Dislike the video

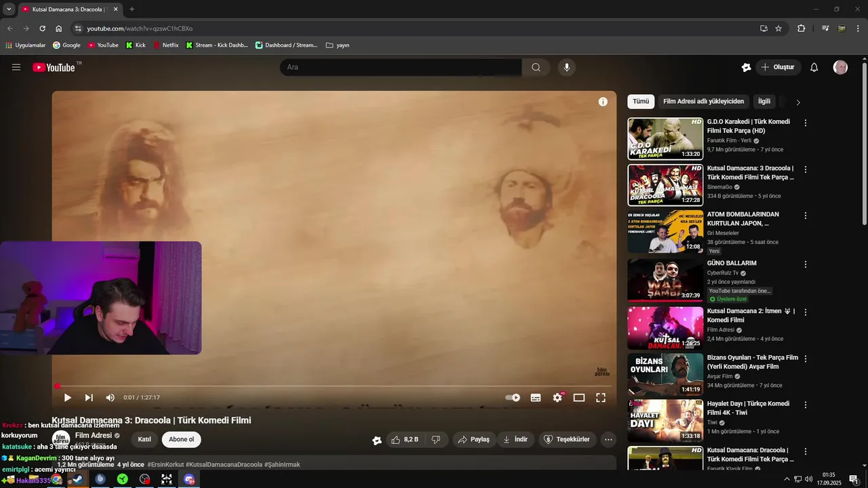436,439
